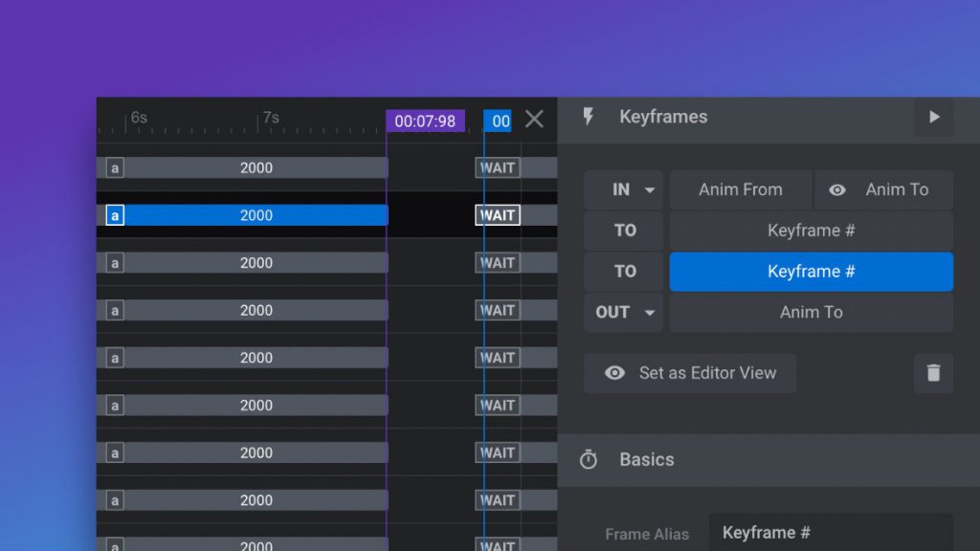The width and height of the screenshot is (980, 551).
Task: Click the 'a' layer icon on the highlighted row
Action: click(x=114, y=215)
